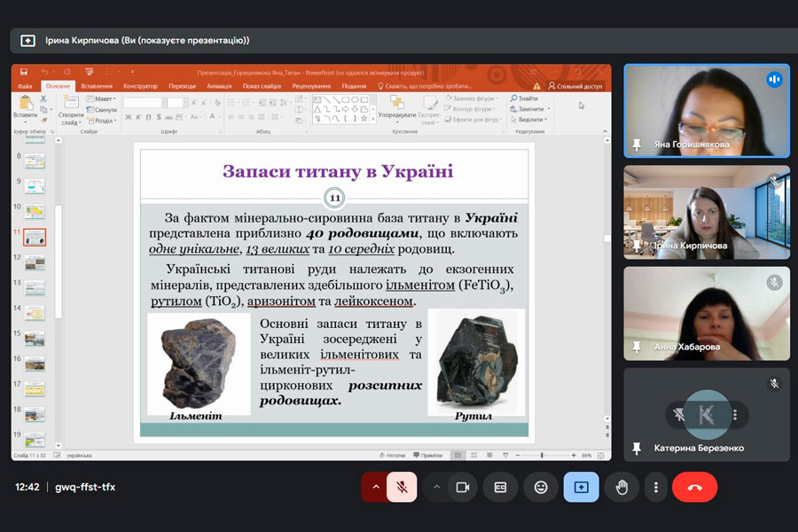Open the emoji reactions button
This screenshot has width=798, height=532.
pos(541,487)
